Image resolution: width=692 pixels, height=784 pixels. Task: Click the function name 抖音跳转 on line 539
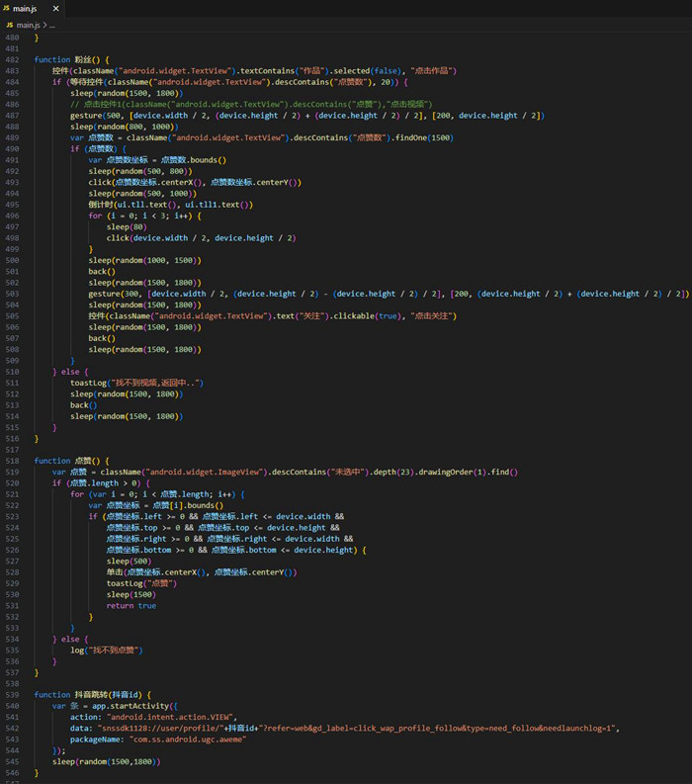[90, 695]
